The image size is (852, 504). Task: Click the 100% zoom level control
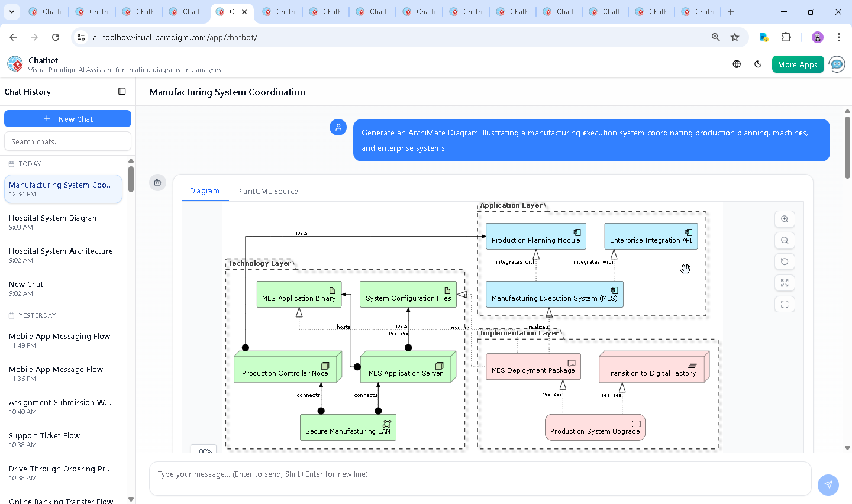(x=203, y=450)
